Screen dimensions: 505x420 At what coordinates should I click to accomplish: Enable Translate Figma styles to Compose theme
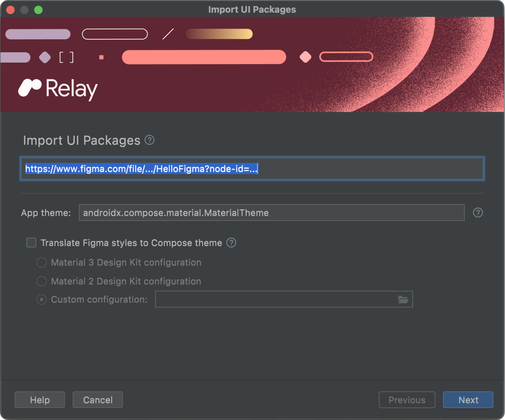coord(32,242)
